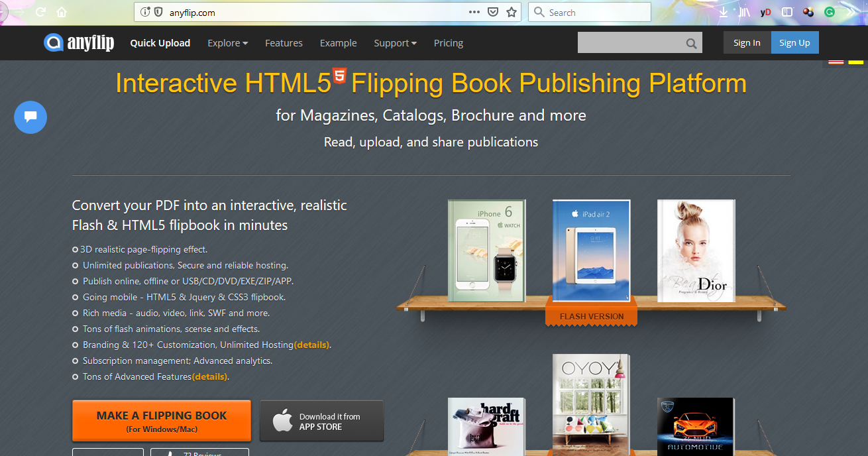
Task: Click the 72 Reviews button
Action: tap(199, 453)
